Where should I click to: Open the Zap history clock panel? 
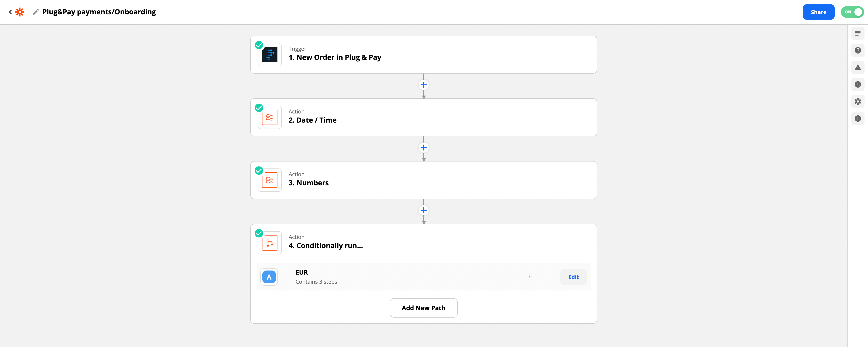858,85
